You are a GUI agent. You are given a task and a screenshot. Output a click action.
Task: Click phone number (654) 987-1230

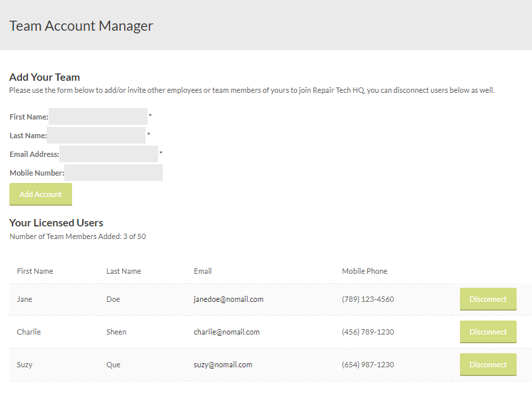(368, 365)
